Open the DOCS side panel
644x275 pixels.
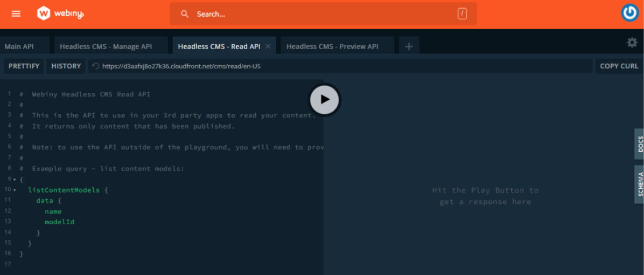tap(639, 144)
